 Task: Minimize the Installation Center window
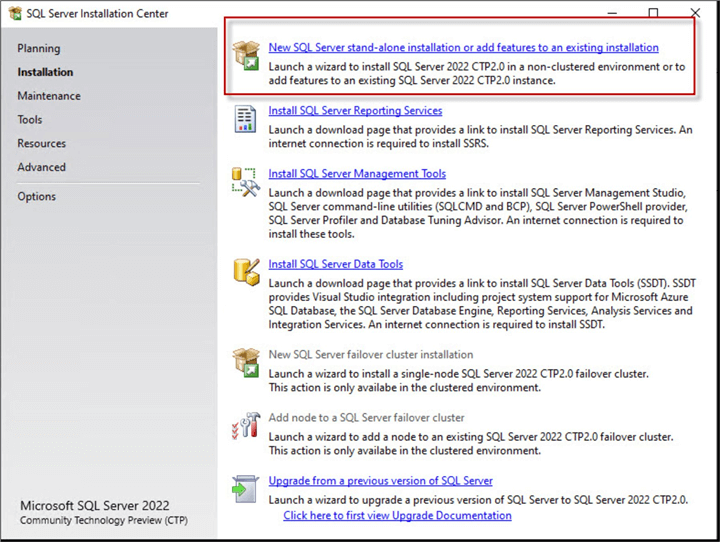pos(612,13)
